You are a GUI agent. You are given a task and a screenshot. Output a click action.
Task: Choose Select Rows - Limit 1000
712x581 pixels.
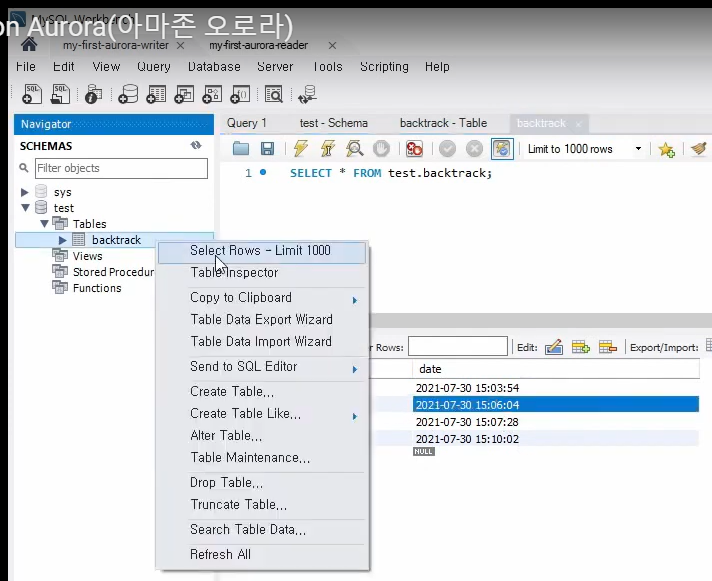[262, 252]
